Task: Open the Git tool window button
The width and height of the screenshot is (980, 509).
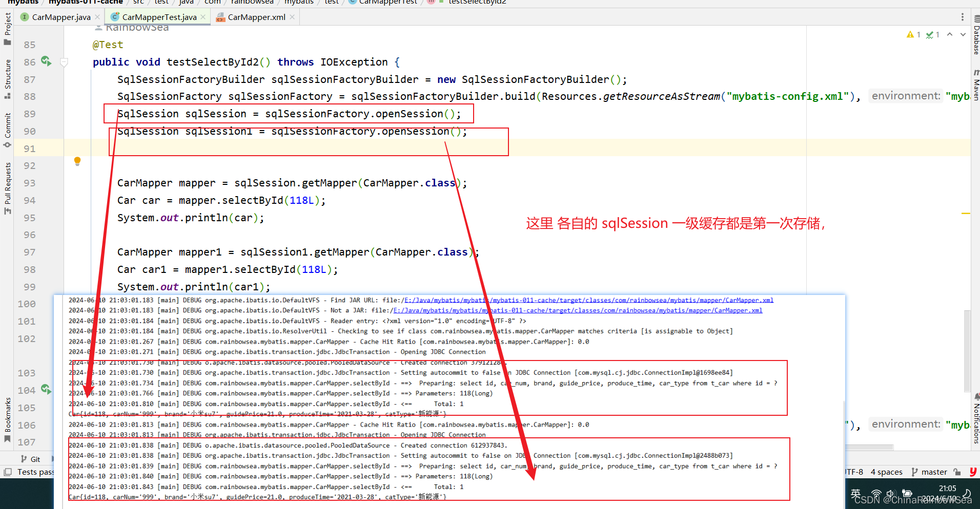Action: (x=31, y=459)
